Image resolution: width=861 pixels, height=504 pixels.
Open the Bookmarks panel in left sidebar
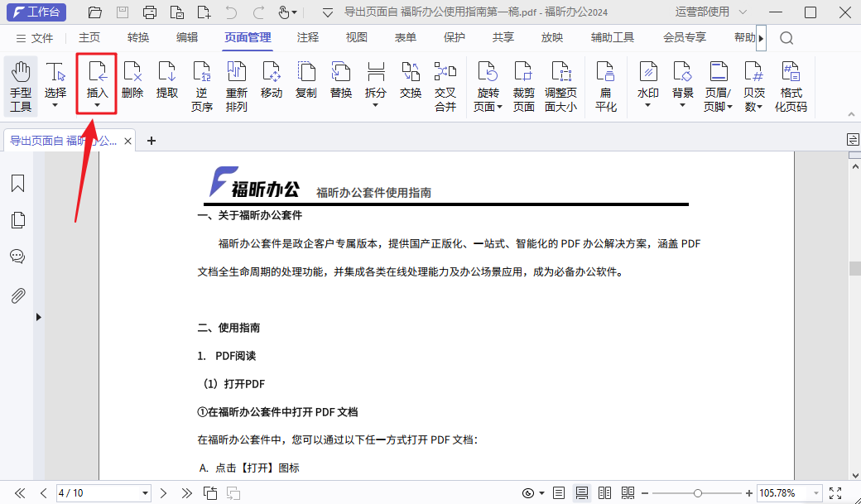[17, 184]
